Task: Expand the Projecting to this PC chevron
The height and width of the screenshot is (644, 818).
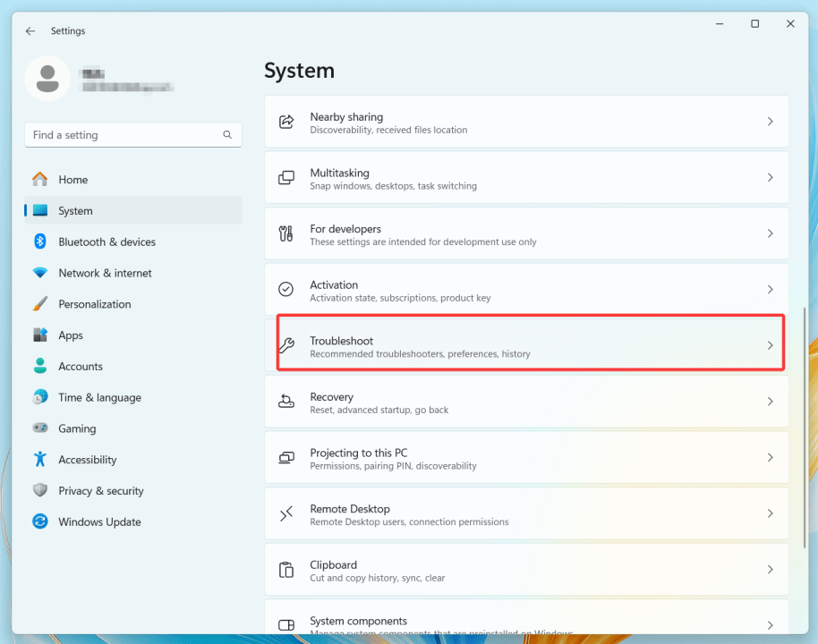Action: pyautogui.click(x=771, y=457)
